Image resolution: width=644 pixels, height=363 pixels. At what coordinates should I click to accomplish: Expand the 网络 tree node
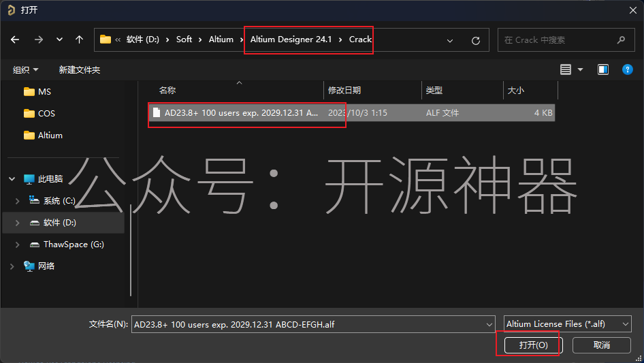pyautogui.click(x=12, y=266)
